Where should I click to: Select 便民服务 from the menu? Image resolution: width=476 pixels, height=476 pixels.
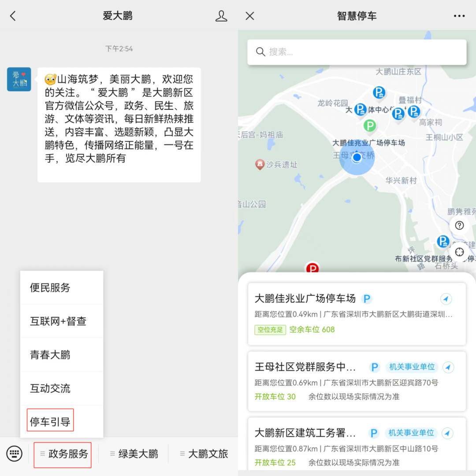[50, 287]
